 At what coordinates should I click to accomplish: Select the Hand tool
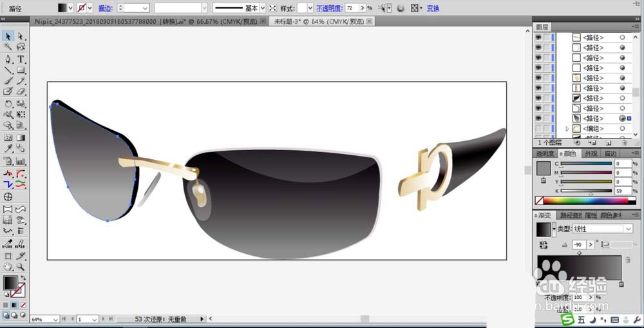click(x=8, y=267)
